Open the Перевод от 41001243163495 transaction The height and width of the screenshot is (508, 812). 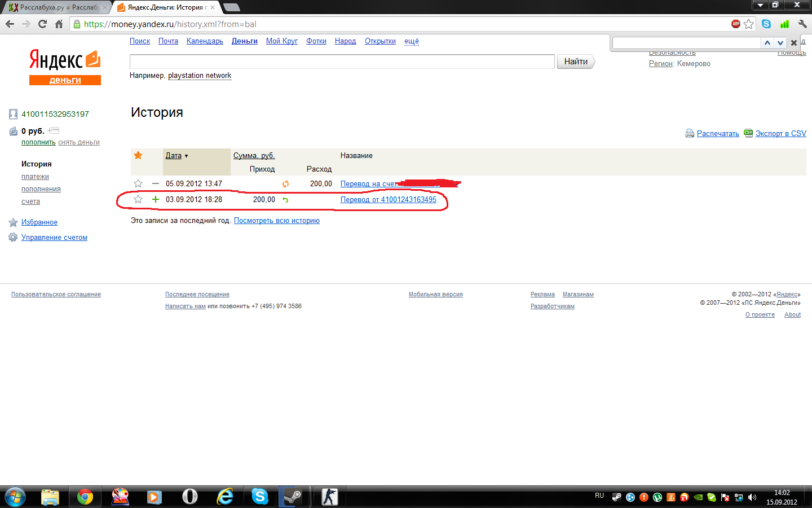[389, 200]
